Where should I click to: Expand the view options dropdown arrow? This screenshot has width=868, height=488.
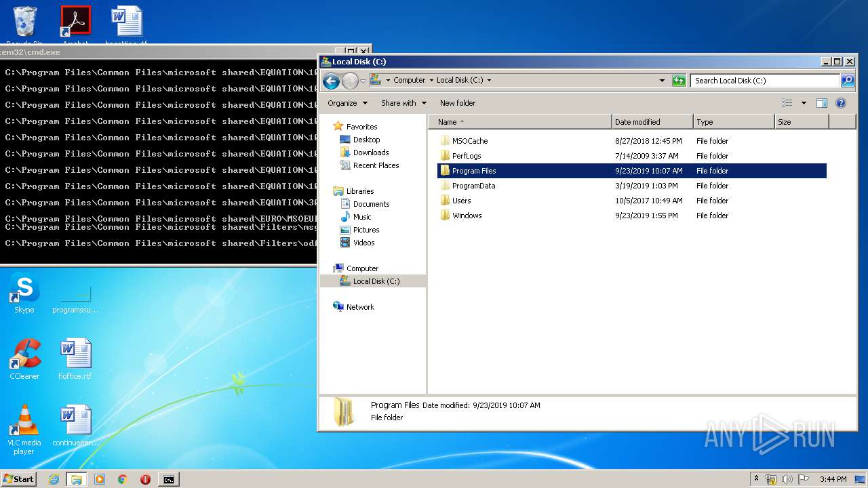click(x=804, y=103)
